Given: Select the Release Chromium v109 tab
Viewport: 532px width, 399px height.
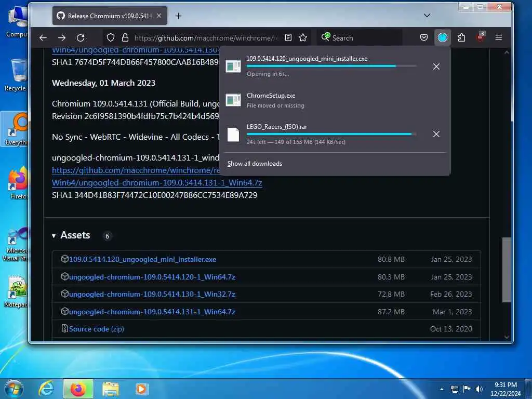Looking at the screenshot, I should pos(110,16).
